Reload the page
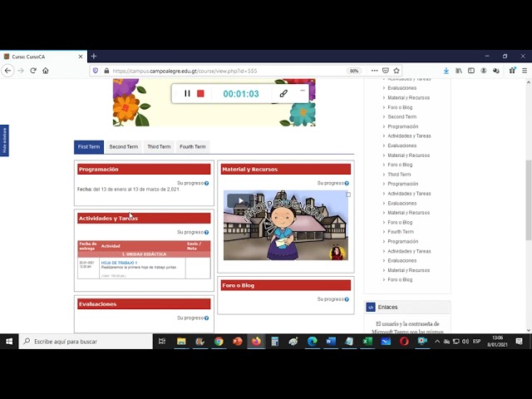The height and width of the screenshot is (399, 532). (x=33, y=71)
